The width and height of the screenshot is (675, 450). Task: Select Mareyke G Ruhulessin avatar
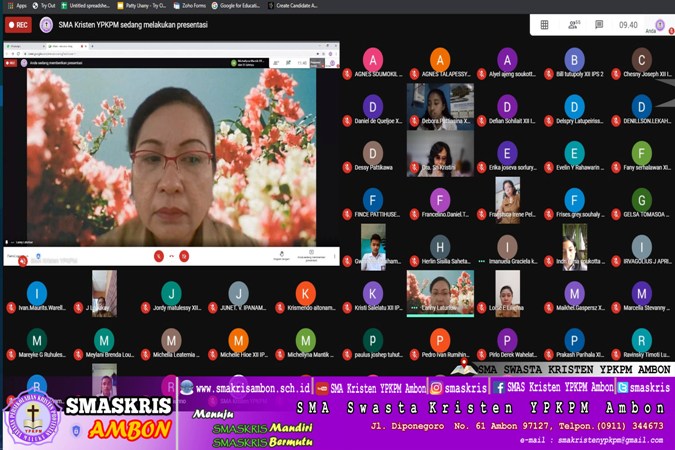pos(37,340)
